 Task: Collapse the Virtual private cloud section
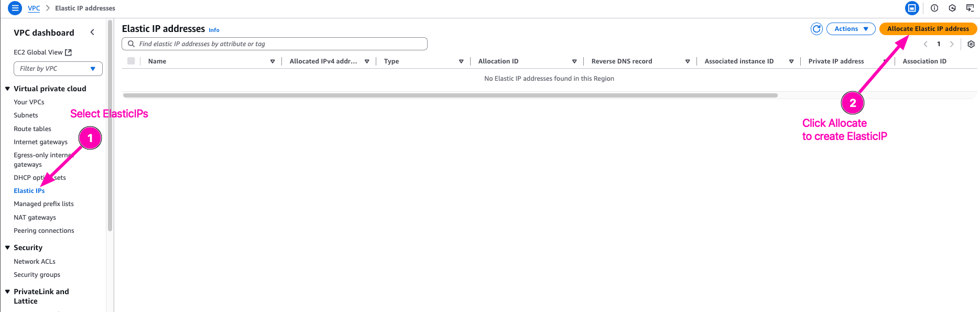coord(7,89)
